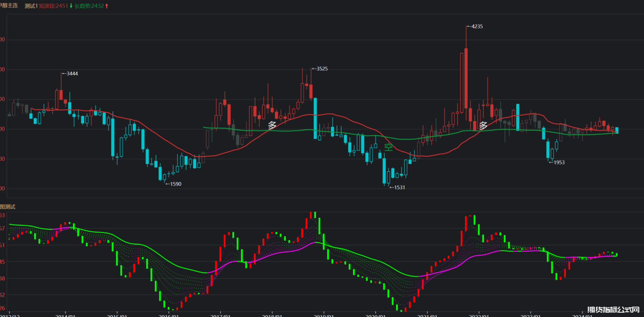Click the 3525 high price annotation
The height and width of the screenshot is (317, 644).
point(320,69)
